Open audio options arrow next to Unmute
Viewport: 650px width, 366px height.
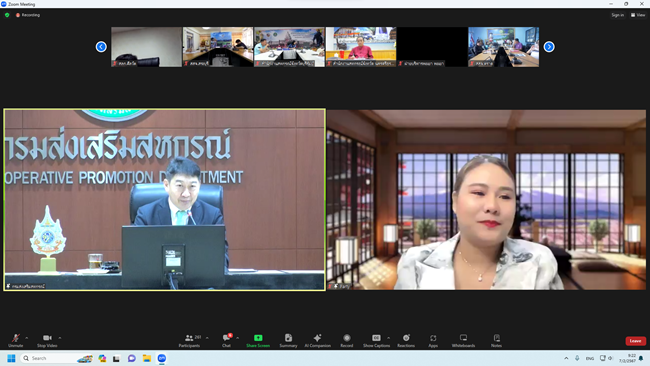[x=27, y=338]
